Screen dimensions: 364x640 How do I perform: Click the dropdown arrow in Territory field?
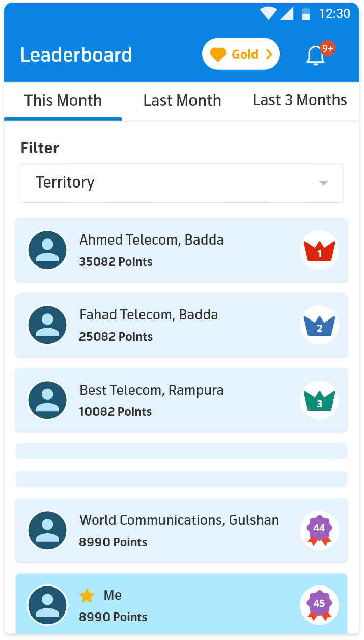[x=322, y=183]
